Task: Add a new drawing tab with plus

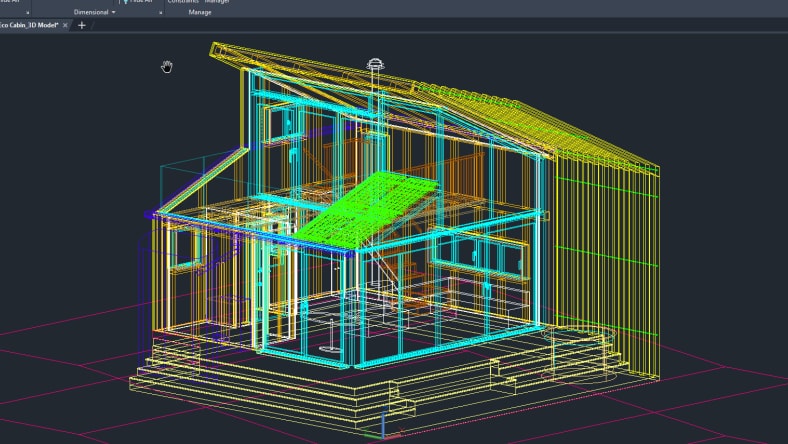Action: (x=81, y=25)
